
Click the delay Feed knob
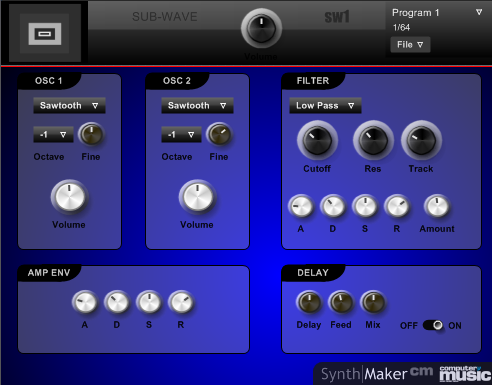point(341,302)
